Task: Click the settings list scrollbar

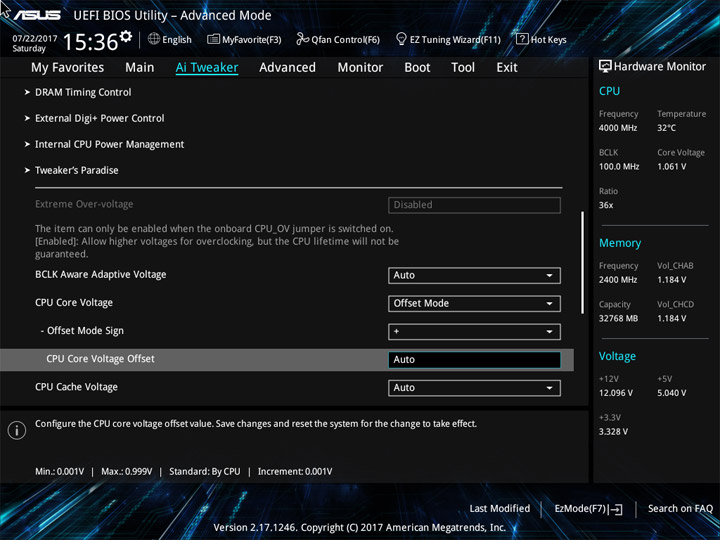Action: click(582, 263)
